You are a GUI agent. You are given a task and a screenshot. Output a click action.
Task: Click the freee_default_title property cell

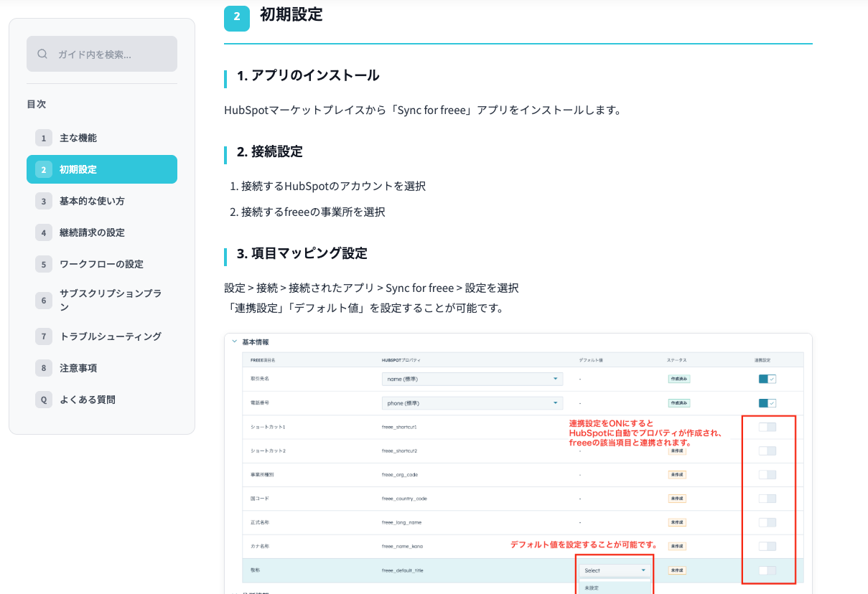403,570
